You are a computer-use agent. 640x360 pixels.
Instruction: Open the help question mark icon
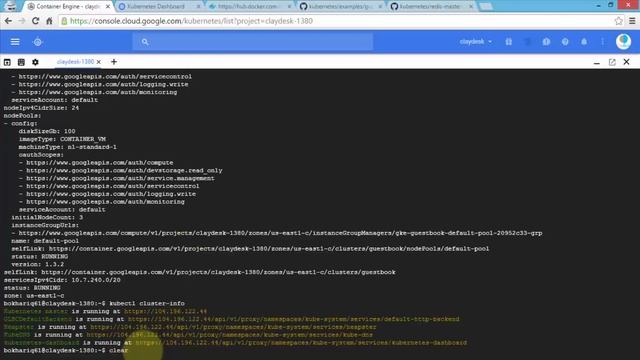565,42
